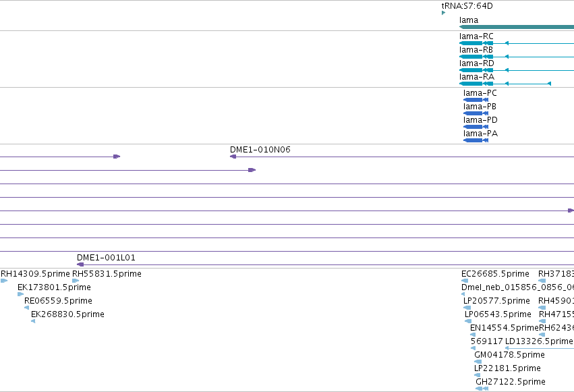
Task: Click the DME1-010N06 clone label
Action: (260, 150)
